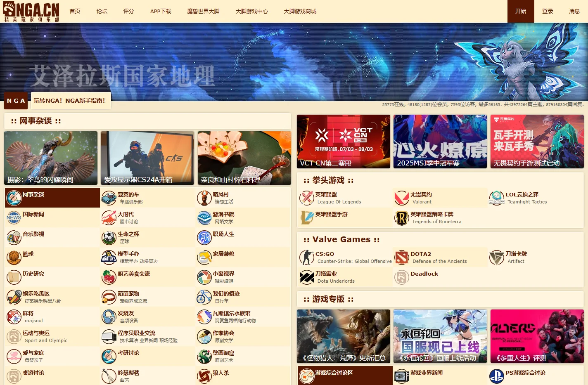
Task: Open the 奈良和山村怀石料理 thumbnail
Action: [x=244, y=158]
